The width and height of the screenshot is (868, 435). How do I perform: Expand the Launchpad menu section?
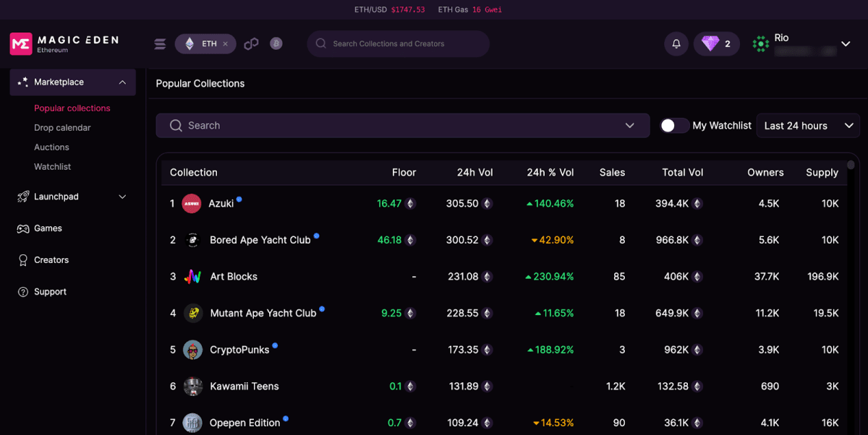click(x=122, y=197)
